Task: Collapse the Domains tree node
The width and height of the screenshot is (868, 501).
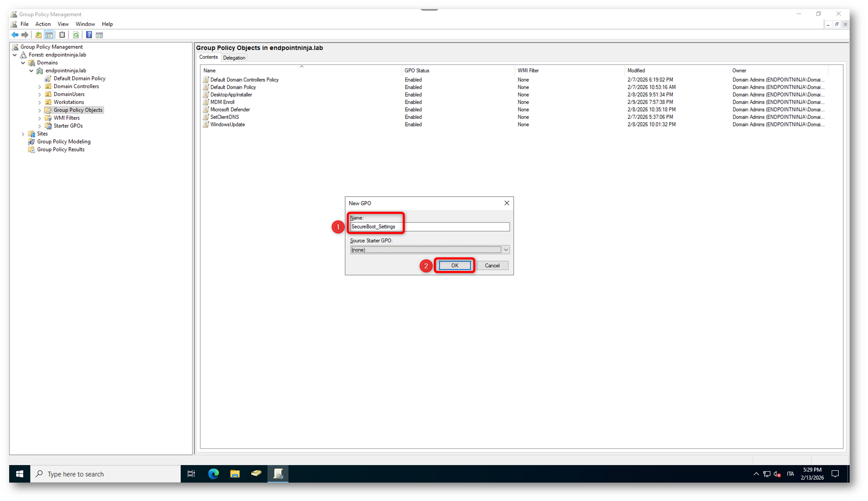Action: pos(23,63)
